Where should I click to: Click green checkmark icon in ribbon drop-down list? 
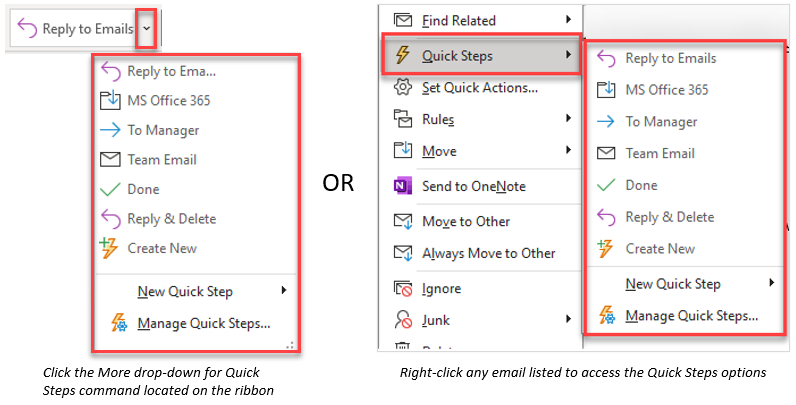coord(110,189)
